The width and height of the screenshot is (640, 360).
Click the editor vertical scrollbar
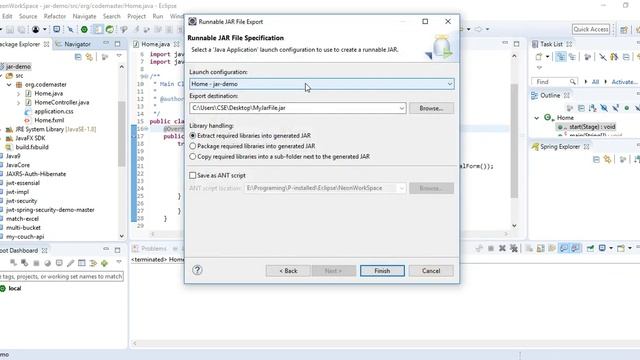514,141
